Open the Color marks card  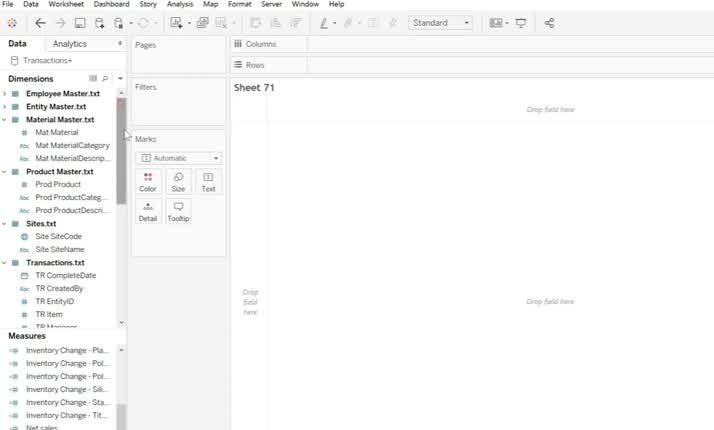click(x=148, y=181)
